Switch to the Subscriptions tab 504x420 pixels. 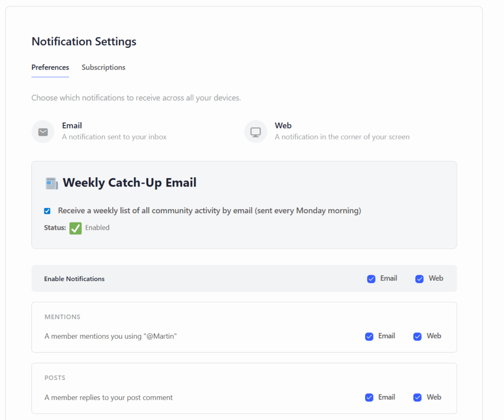103,67
